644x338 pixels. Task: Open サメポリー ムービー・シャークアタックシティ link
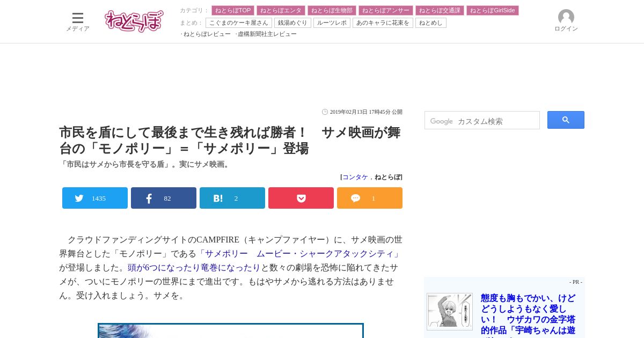pyautogui.click(x=299, y=254)
